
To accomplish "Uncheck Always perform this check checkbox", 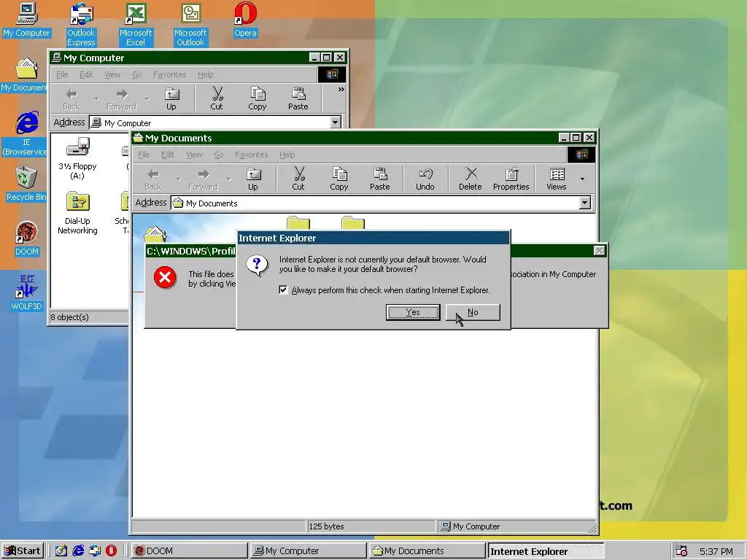I will tap(283, 290).
